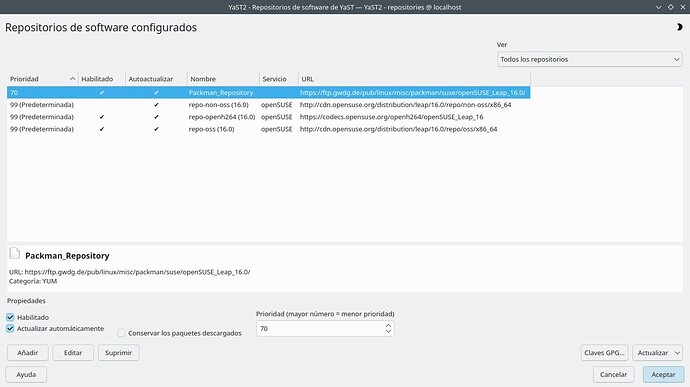The width and height of the screenshot is (690, 387).
Task: Click the Suprimir button
Action: click(x=118, y=353)
